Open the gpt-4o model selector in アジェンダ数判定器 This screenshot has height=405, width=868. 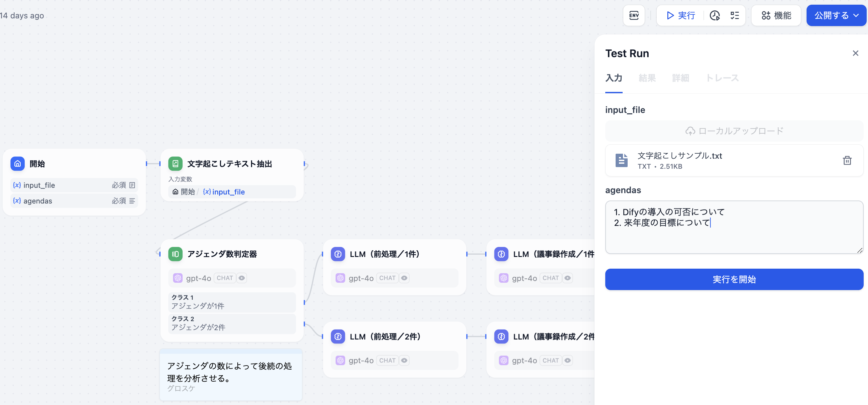pos(198,278)
